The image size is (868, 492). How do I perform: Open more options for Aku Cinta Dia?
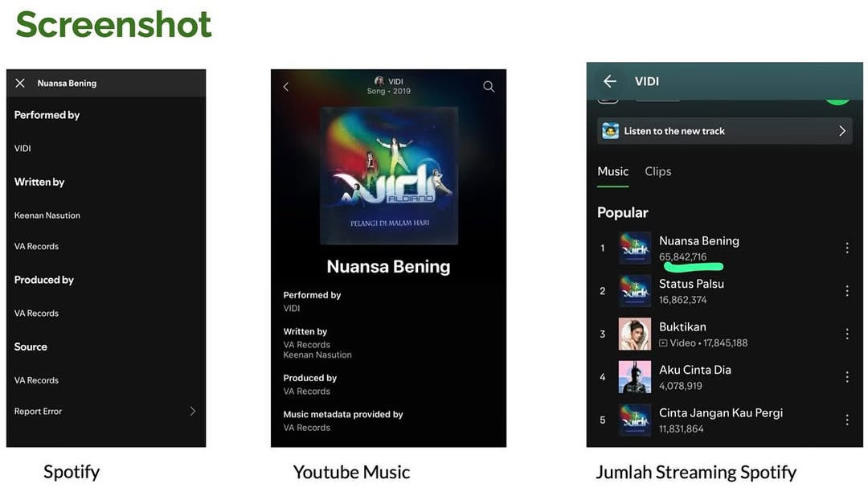point(846,377)
